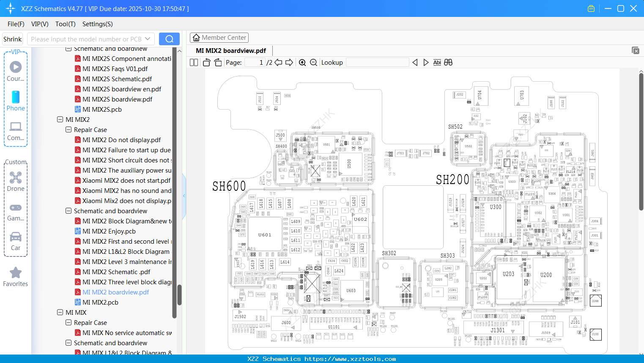Rotate the boardview counterclockwise
The height and width of the screenshot is (363, 644).
pyautogui.click(x=206, y=62)
